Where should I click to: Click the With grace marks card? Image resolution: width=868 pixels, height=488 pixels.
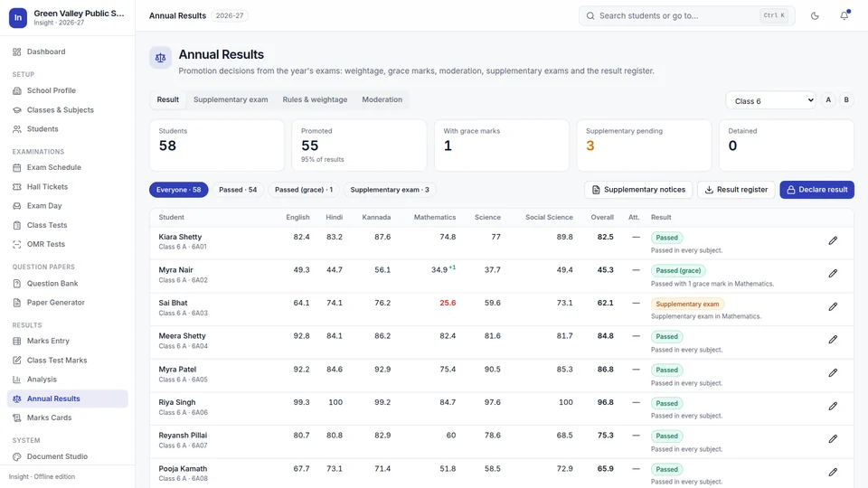502,145
